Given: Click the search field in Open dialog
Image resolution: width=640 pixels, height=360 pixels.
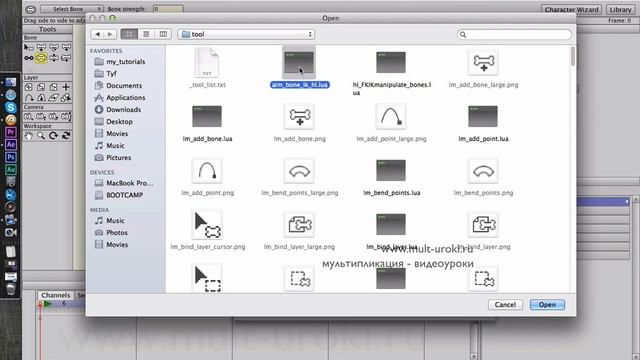Looking at the screenshot, I should tap(514, 35).
